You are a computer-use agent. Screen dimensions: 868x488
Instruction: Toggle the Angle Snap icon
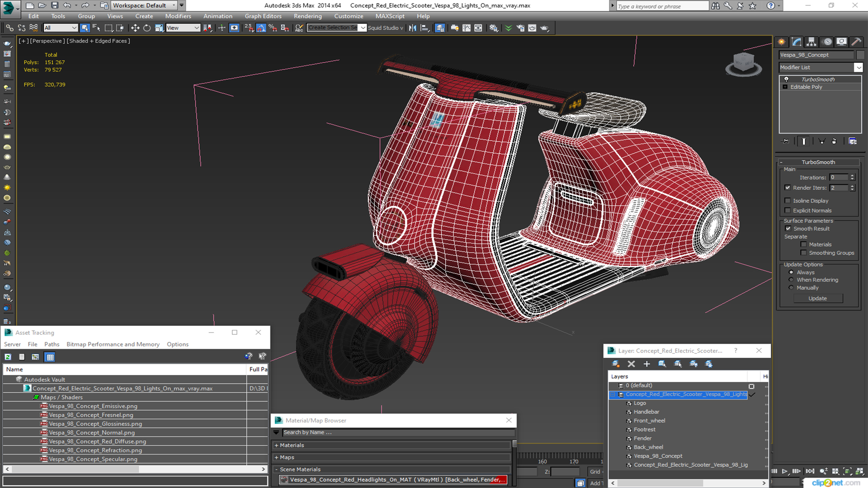[261, 28]
